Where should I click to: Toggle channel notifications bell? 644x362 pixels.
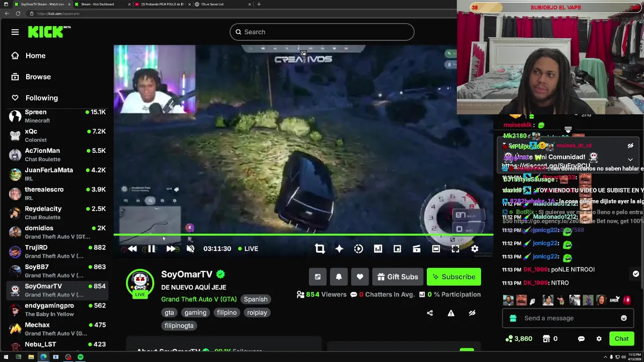pos(339,277)
